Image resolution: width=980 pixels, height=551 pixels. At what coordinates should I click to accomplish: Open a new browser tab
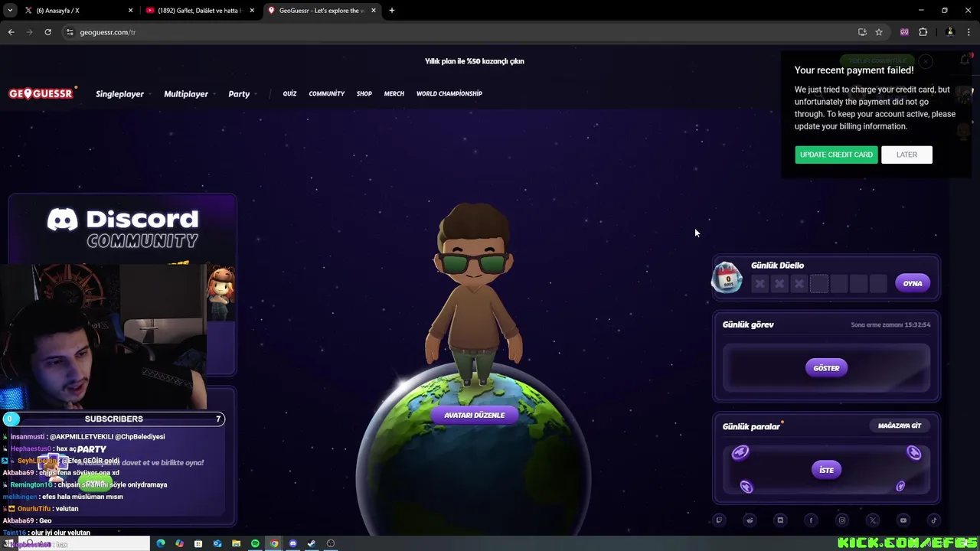[391, 11]
